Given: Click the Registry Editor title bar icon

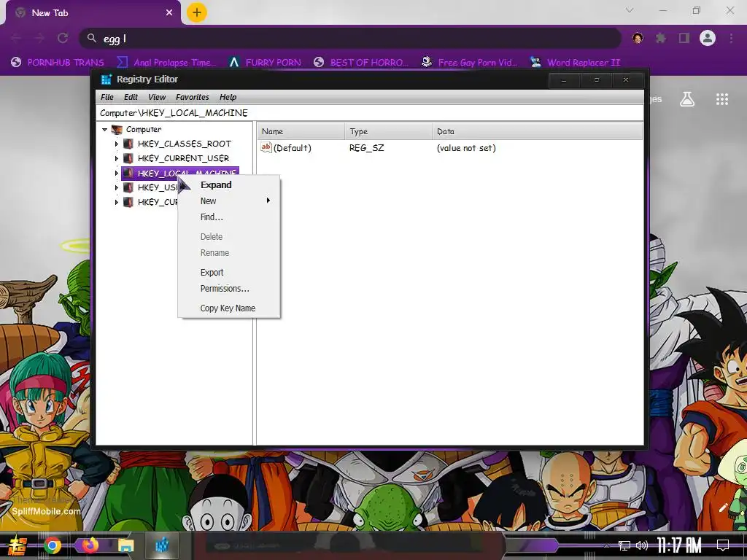Looking at the screenshot, I should click(x=107, y=79).
